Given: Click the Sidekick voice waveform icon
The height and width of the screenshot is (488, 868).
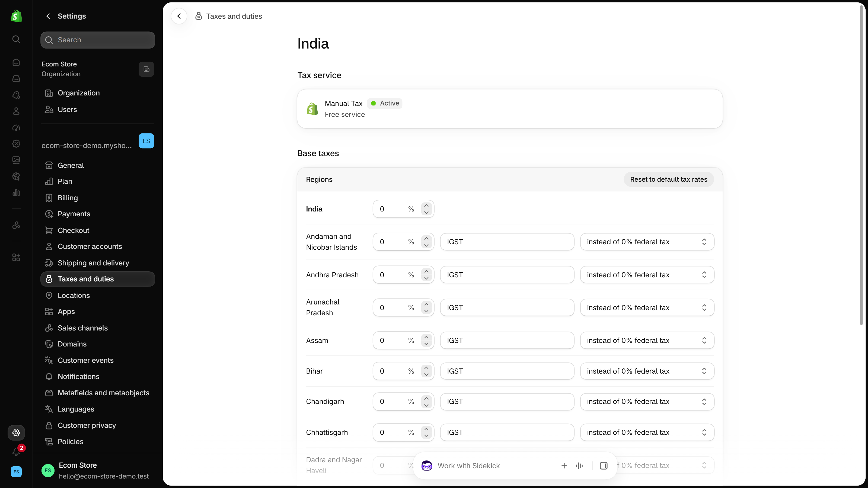Looking at the screenshot, I should point(579,466).
